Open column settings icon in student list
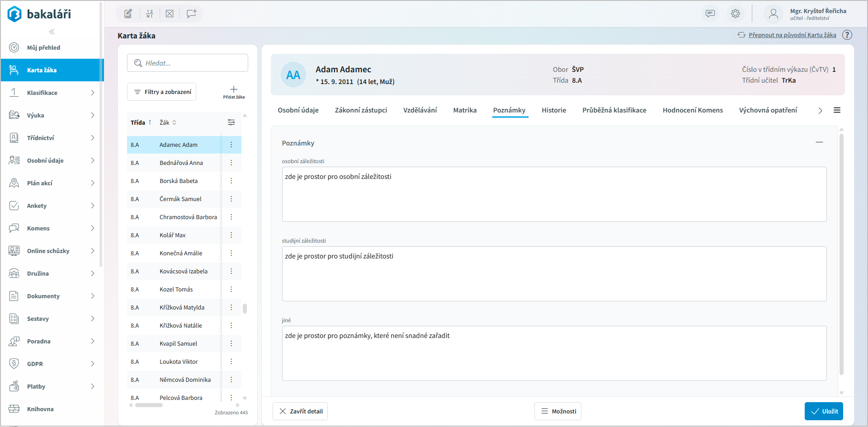 point(231,122)
